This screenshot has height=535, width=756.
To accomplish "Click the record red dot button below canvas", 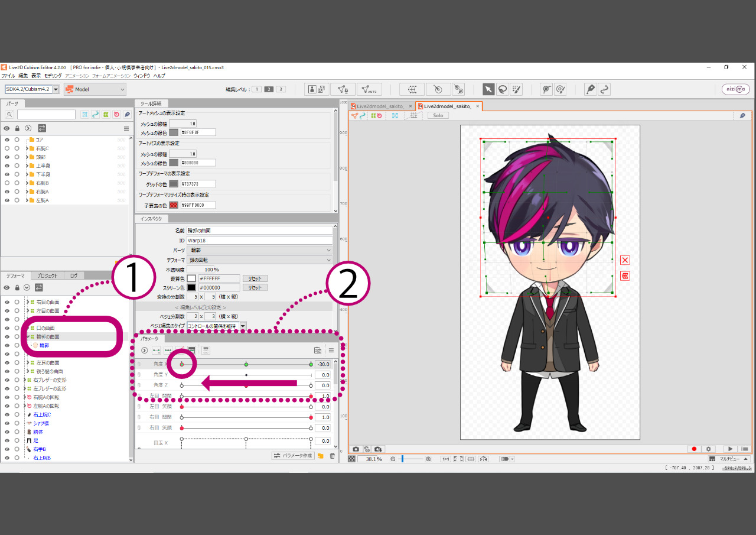I will pos(695,449).
